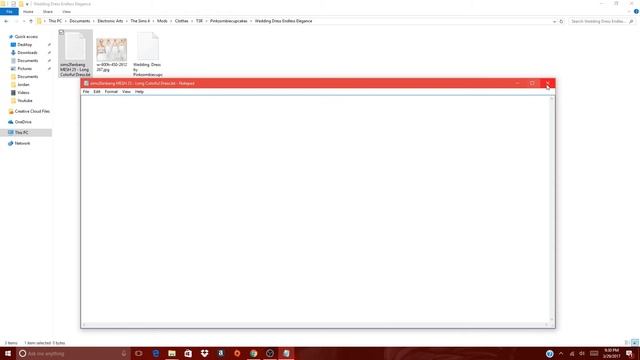Open the Origin icon on the taskbar
The height and width of the screenshot is (360, 640).
(x=237, y=353)
